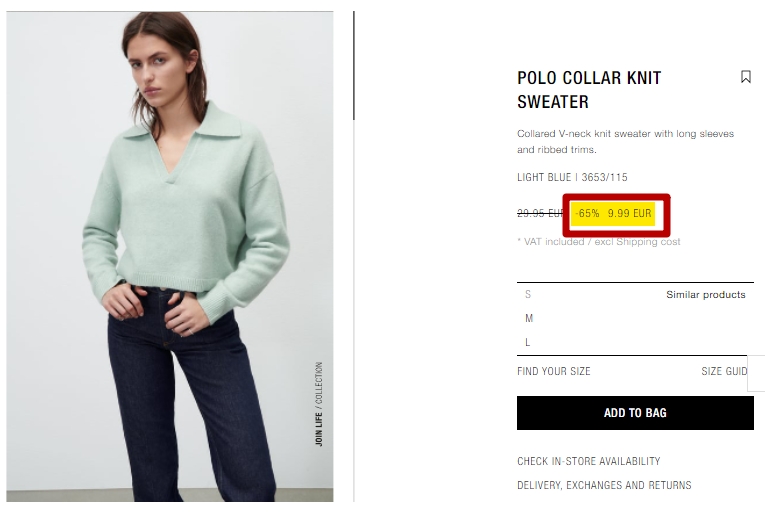
Task: Click the image gallery vertical scrollbar
Action: [354, 65]
